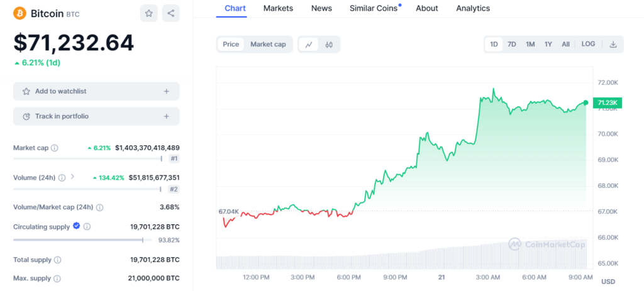The height and width of the screenshot is (291, 644).
Task: Expand Volume (24h) chevron arrow
Action: click(x=73, y=177)
